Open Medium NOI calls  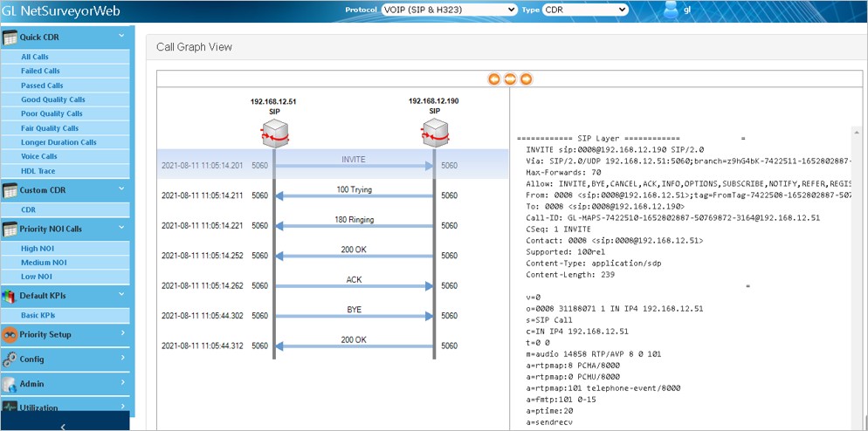[65, 263]
